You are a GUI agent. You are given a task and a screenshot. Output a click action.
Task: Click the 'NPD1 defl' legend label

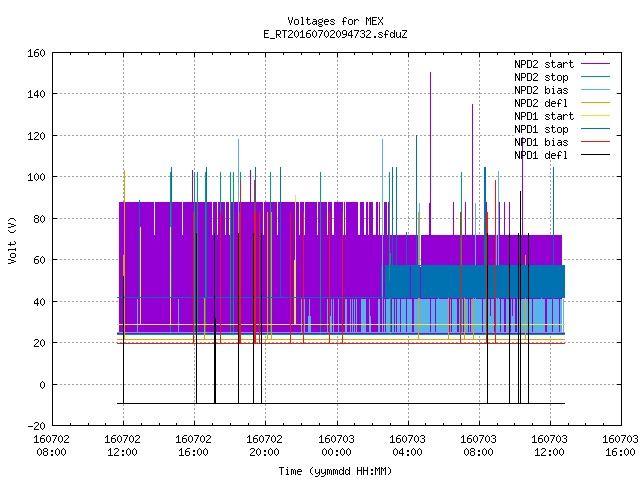click(541, 155)
